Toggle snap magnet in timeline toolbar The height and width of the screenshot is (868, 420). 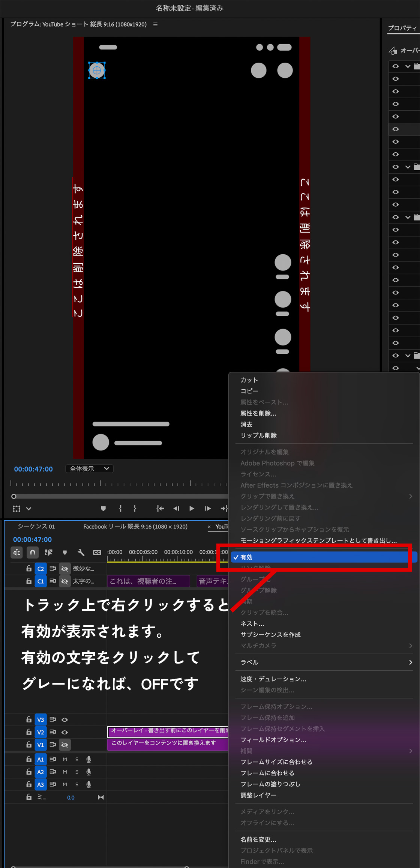coord(33,552)
